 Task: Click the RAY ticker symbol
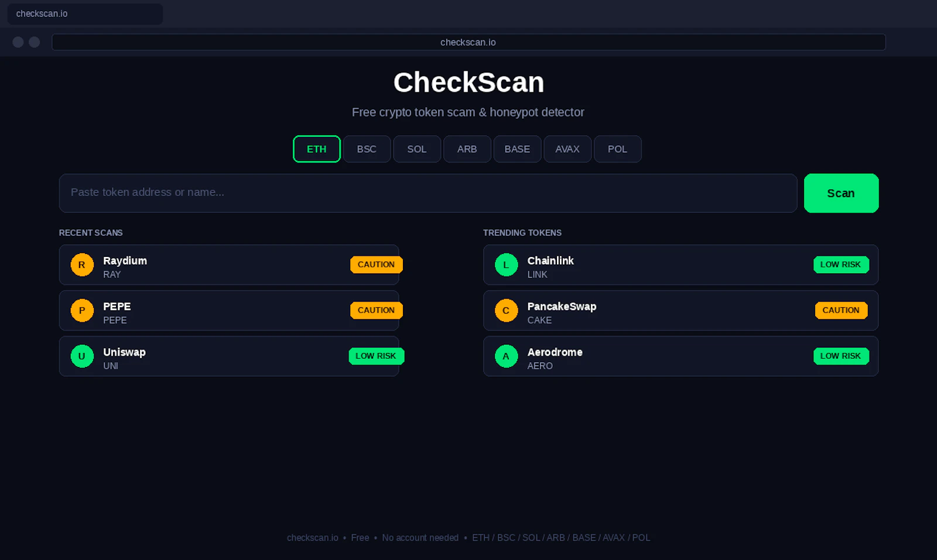pyautogui.click(x=112, y=274)
